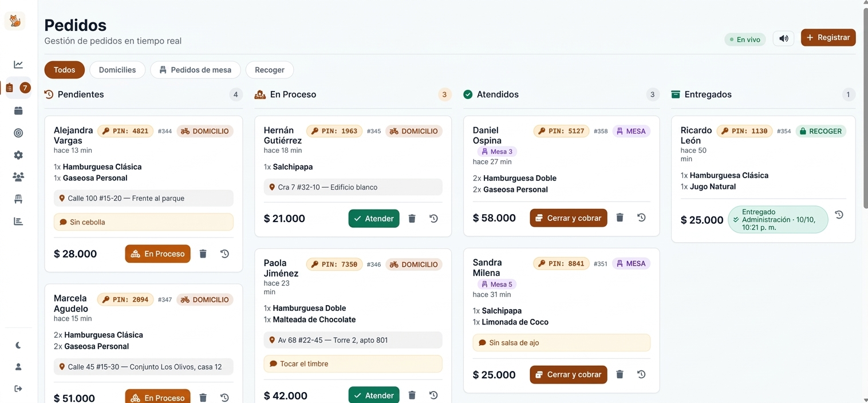The image size is (868, 403).
Task: Select the Todos filter tab
Action: coord(64,70)
